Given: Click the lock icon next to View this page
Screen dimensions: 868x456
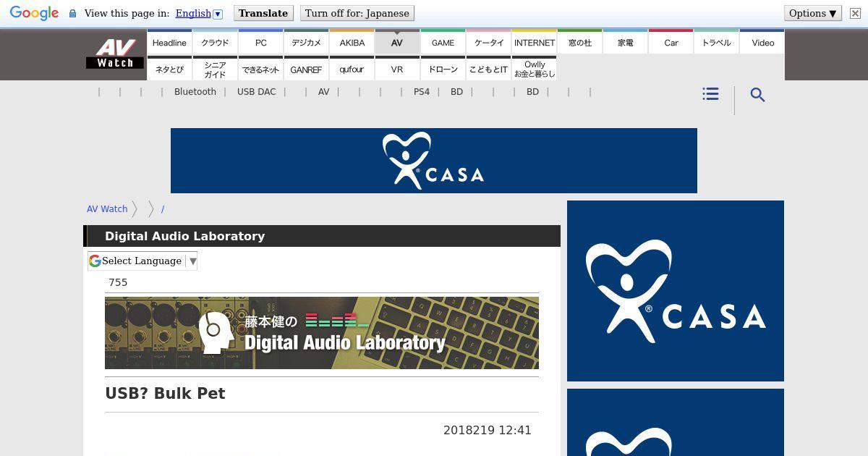Looking at the screenshot, I should tap(72, 13).
